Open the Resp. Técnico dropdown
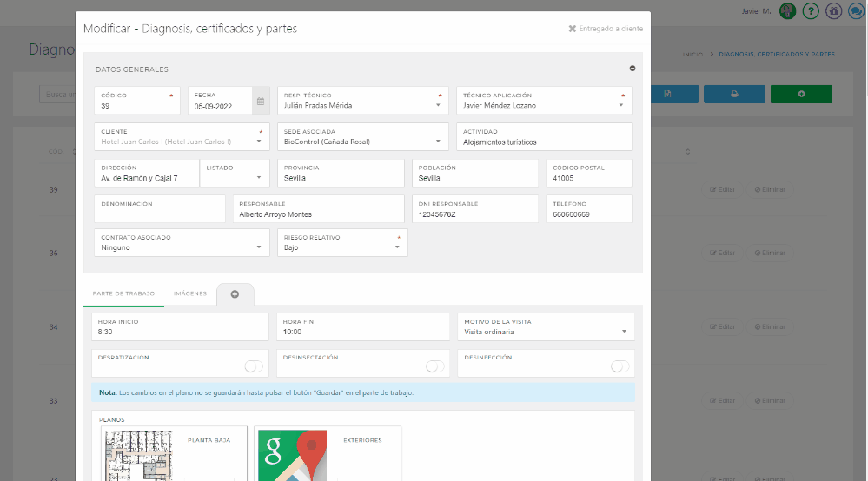The image size is (868, 481). [x=362, y=105]
